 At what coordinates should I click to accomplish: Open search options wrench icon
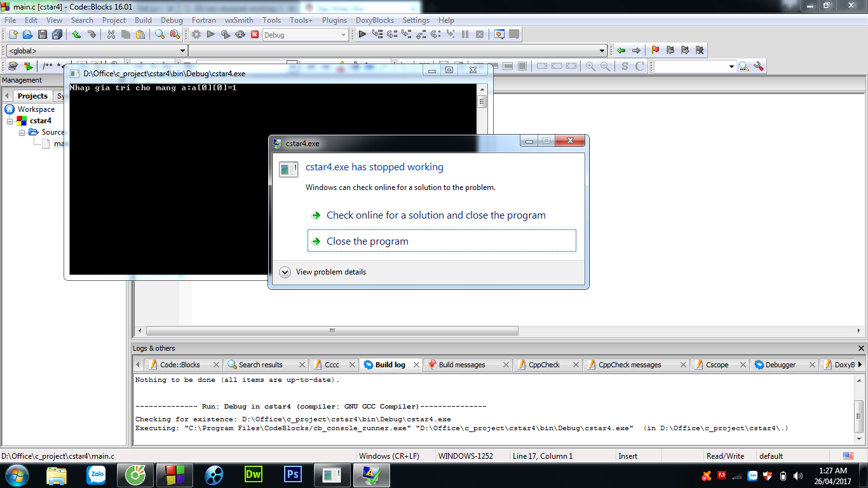pos(759,66)
